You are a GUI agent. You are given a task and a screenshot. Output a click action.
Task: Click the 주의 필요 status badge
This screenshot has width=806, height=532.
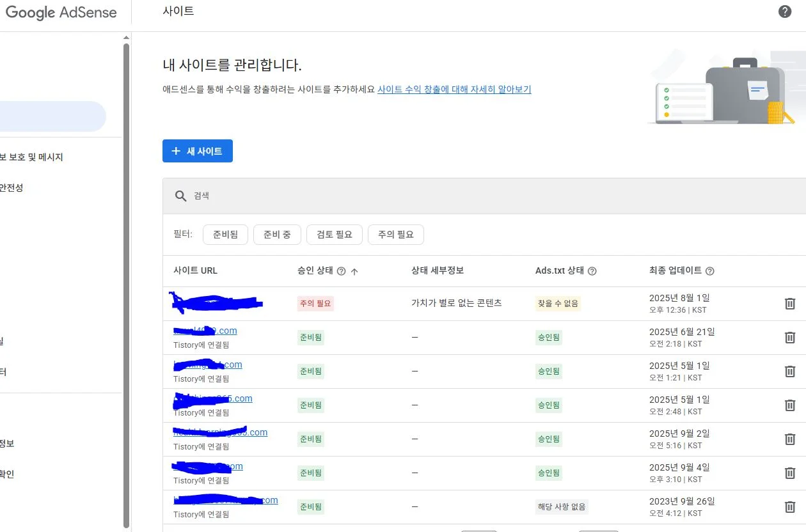pos(315,303)
